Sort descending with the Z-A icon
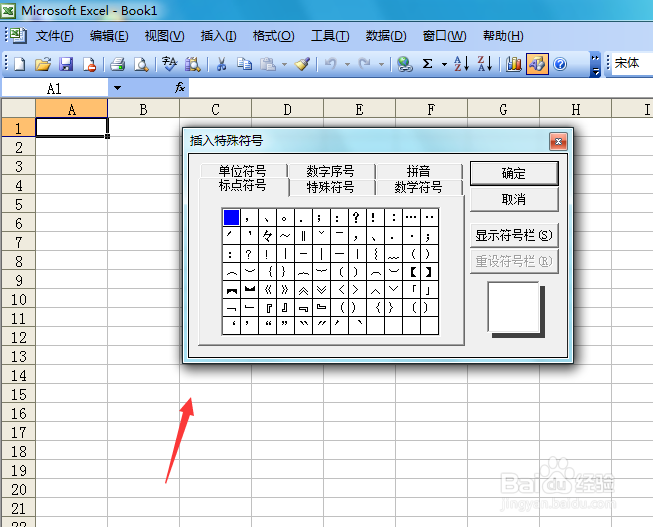Image resolution: width=653 pixels, height=527 pixels. pos(485,64)
